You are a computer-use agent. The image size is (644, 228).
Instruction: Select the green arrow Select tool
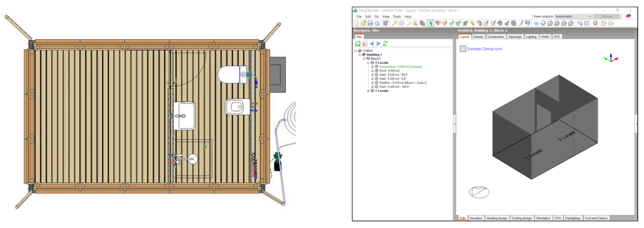point(430,24)
